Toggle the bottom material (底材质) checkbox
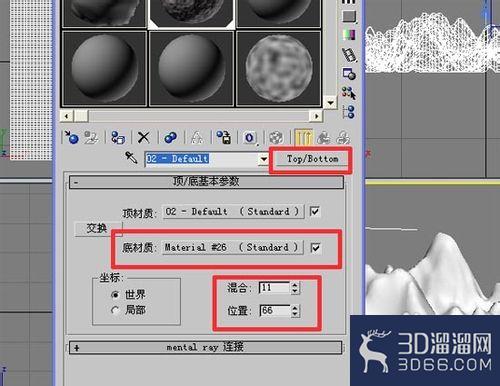The width and height of the screenshot is (500, 386). [x=315, y=248]
